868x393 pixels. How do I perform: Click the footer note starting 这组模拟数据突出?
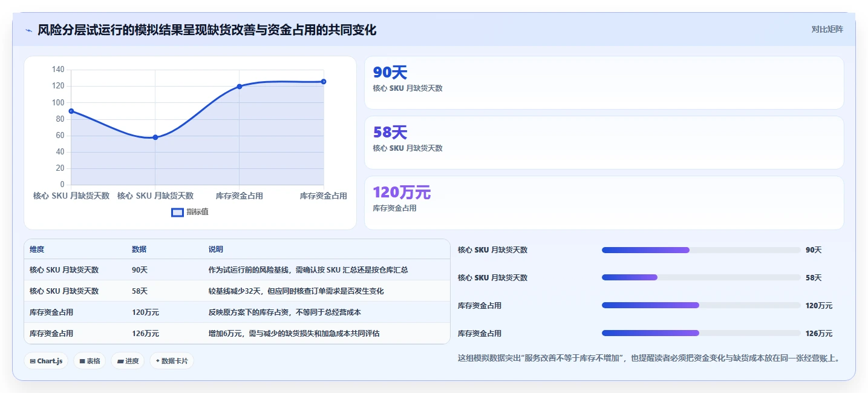649,358
